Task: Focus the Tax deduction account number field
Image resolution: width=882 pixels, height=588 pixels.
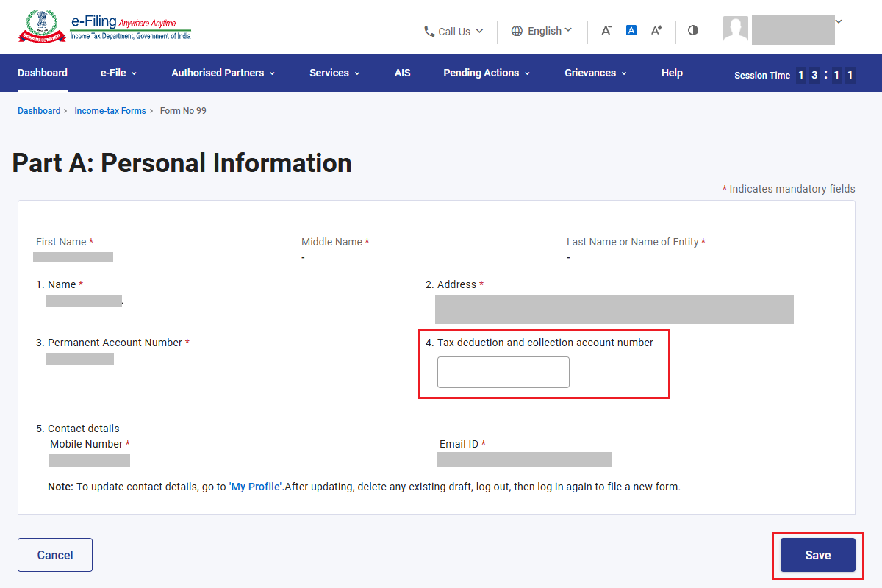Action: [503, 372]
